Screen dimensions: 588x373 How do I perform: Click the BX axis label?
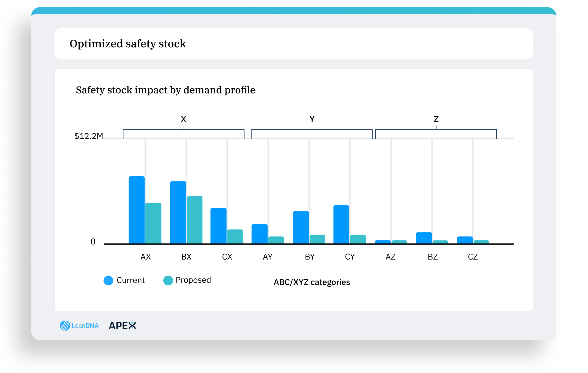[x=187, y=257]
